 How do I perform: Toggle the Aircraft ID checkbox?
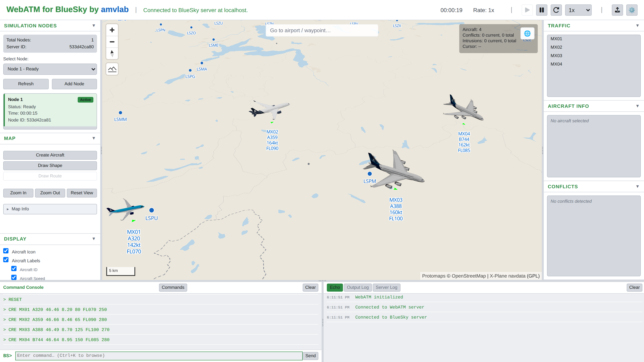(x=14, y=268)
